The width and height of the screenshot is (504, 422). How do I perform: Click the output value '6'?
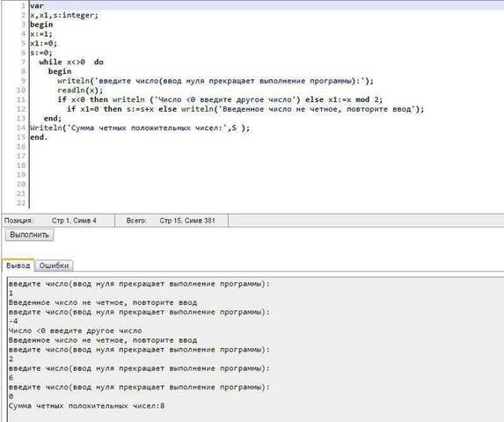click(x=11, y=378)
